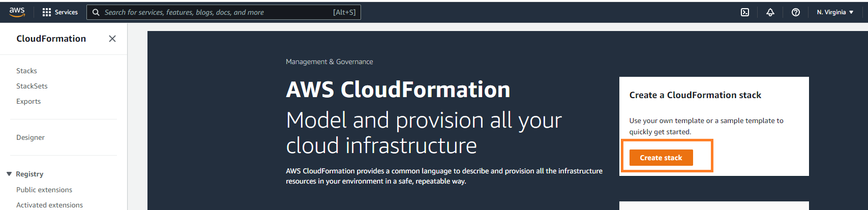The height and width of the screenshot is (210, 868).
Task: Select Activated extensions under Registry
Action: click(49, 205)
